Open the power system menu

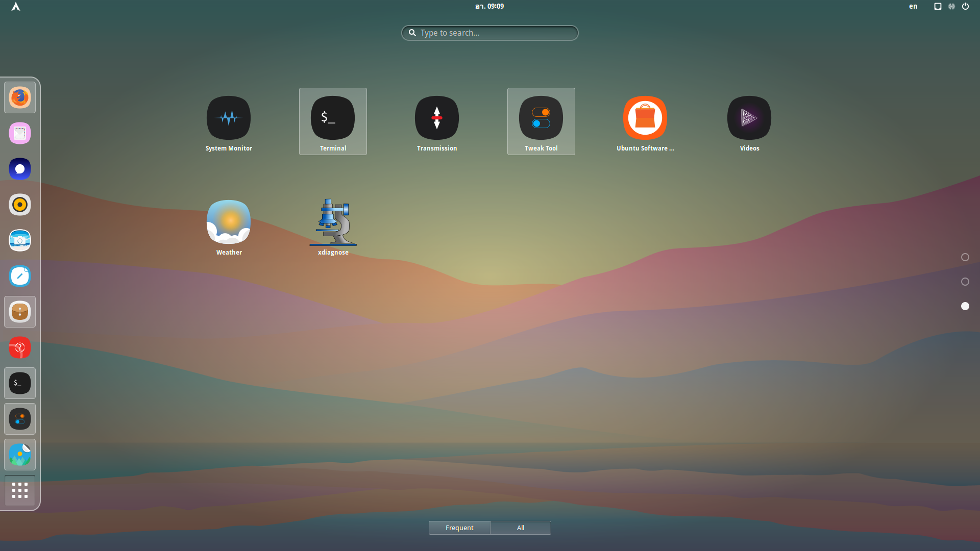(965, 6)
